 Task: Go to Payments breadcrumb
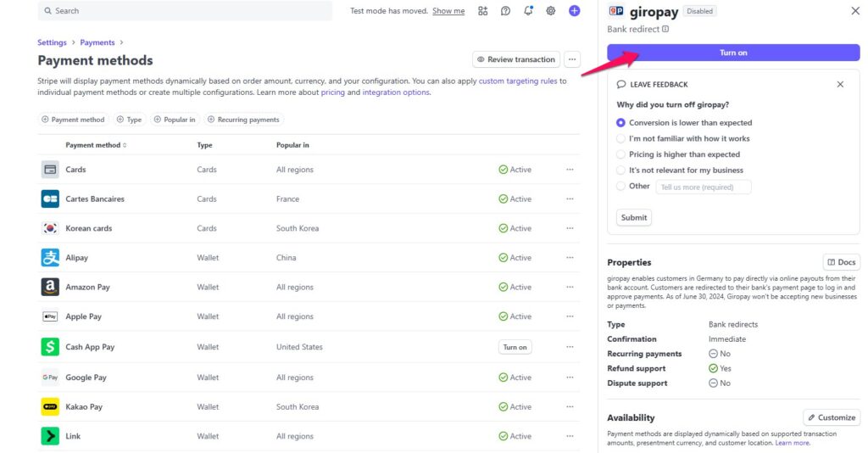[x=97, y=42]
